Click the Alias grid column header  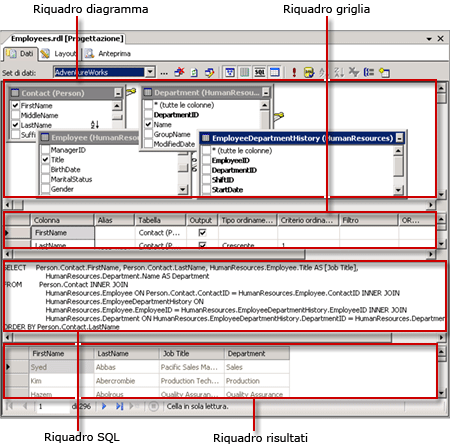click(x=114, y=220)
